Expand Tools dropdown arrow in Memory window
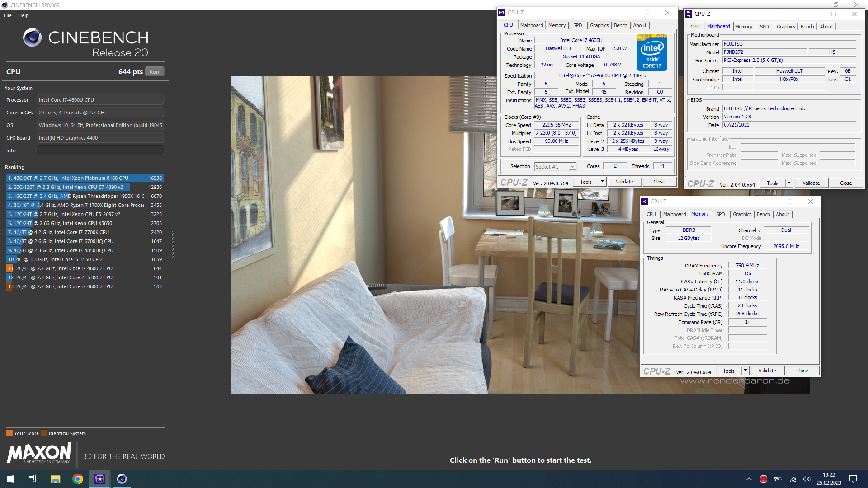The height and width of the screenshot is (488, 868). 745,371
